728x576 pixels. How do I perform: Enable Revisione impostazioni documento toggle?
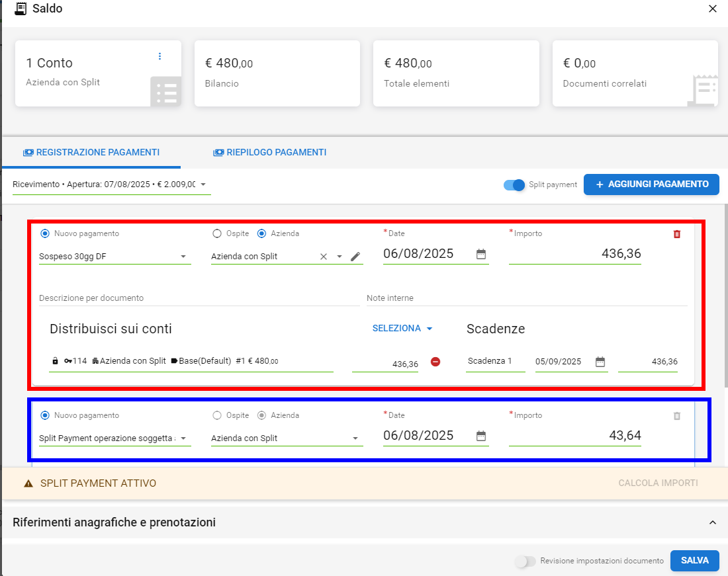coord(525,561)
